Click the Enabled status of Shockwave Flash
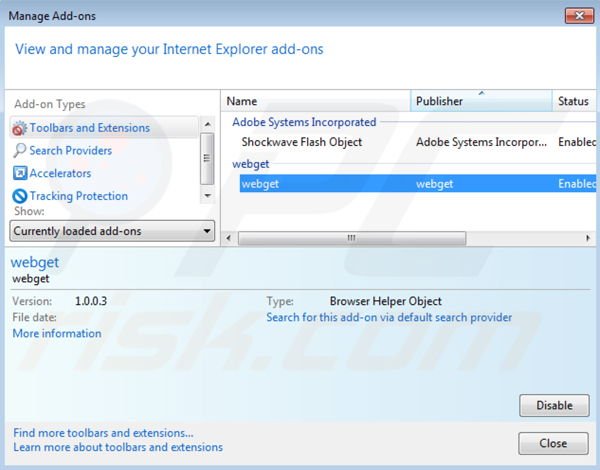 (x=577, y=142)
